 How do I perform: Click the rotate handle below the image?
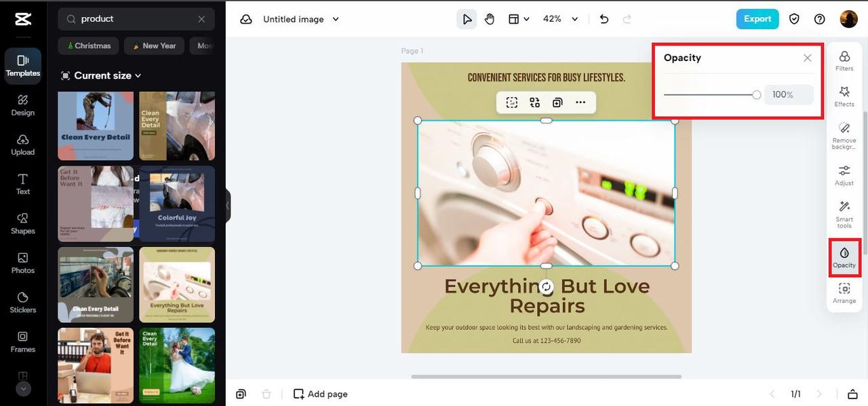coord(547,286)
